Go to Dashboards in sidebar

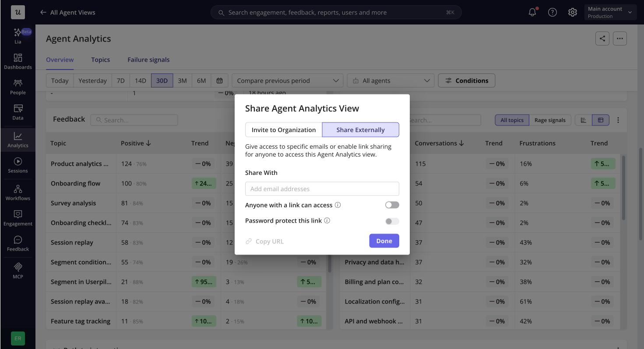tap(18, 62)
